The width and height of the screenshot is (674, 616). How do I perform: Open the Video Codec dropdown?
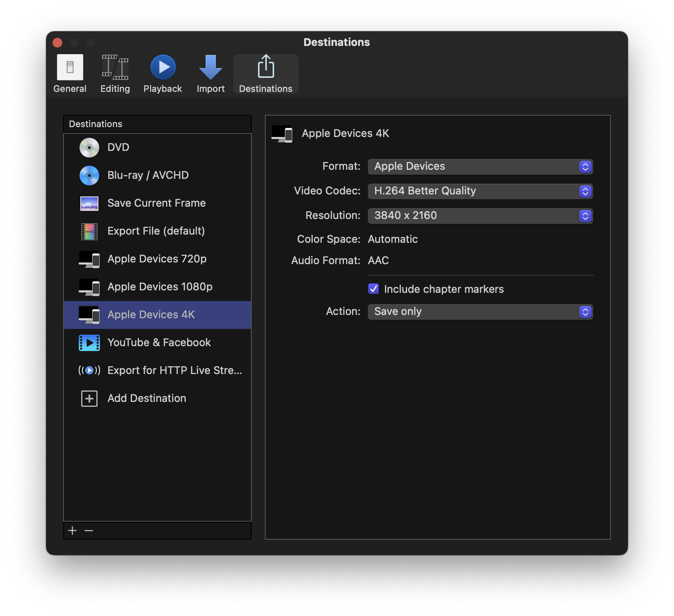[480, 192]
